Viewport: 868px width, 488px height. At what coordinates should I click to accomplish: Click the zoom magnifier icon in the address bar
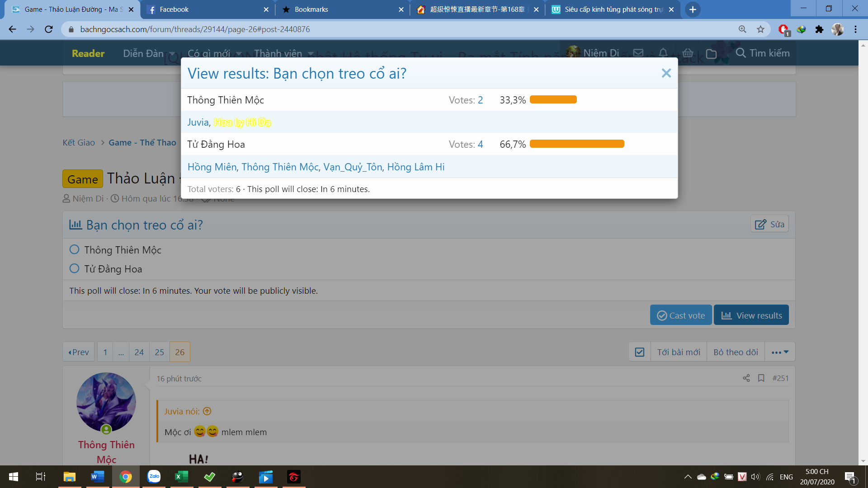pos(742,29)
